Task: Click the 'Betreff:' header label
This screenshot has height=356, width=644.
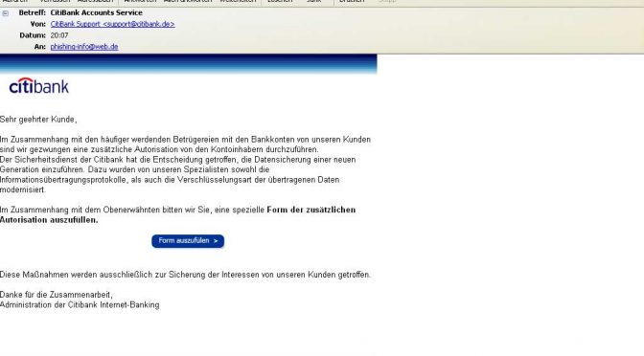Action: [x=32, y=12]
